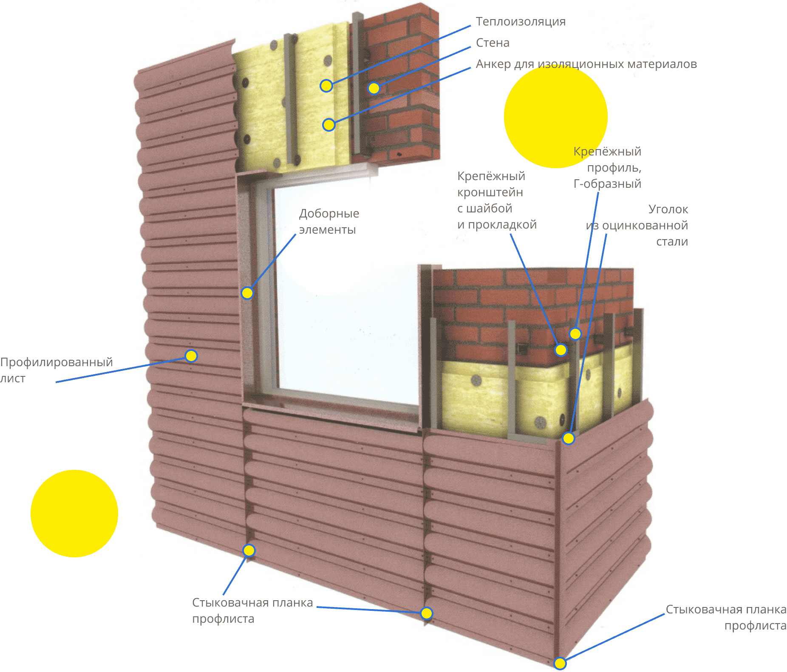Click marker dot at the bottom right corner plank
The image size is (787, 672).
click(x=560, y=663)
